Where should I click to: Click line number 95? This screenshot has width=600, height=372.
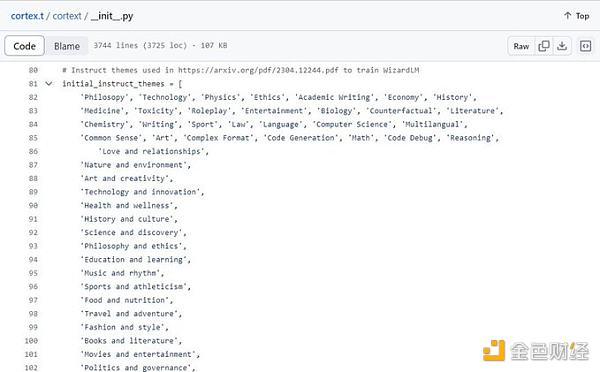tap(33, 273)
